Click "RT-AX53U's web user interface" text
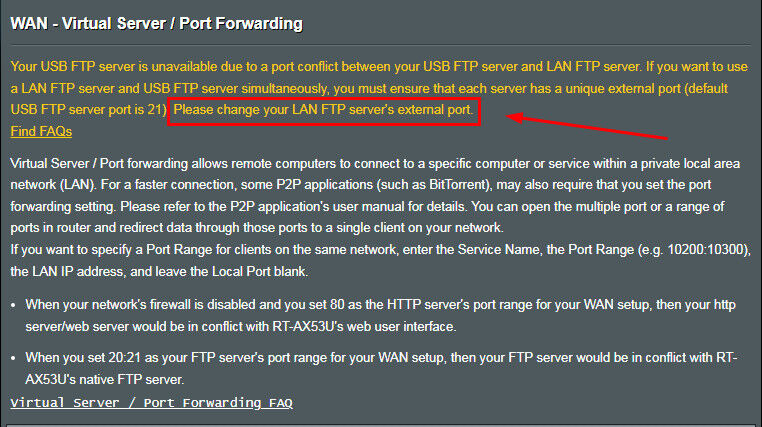Screen dimensions: 762x427 coord(364,327)
